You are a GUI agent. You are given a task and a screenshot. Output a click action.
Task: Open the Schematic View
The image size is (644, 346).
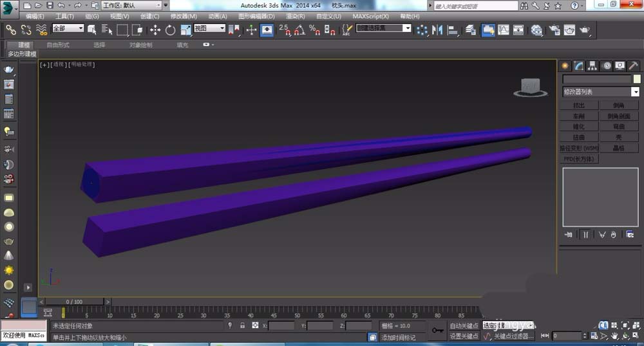click(x=518, y=30)
